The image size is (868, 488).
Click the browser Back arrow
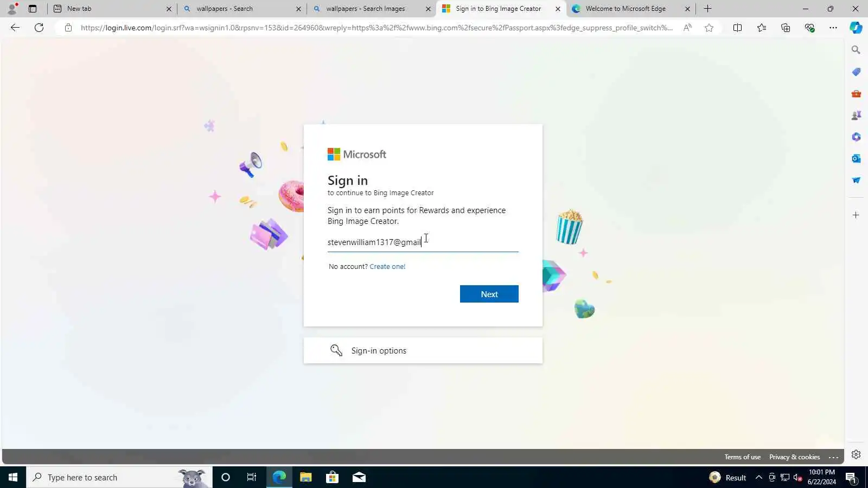[x=15, y=28]
